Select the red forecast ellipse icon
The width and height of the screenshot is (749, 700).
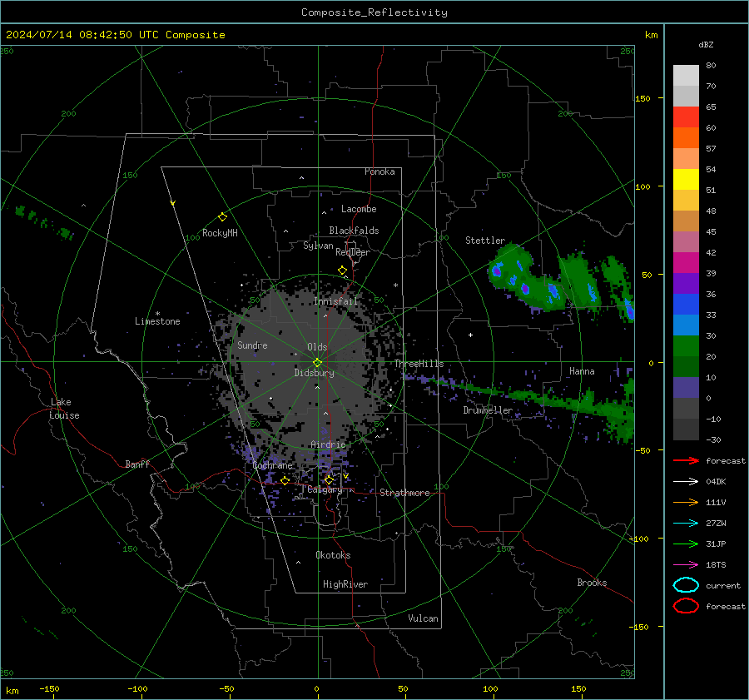[686, 606]
